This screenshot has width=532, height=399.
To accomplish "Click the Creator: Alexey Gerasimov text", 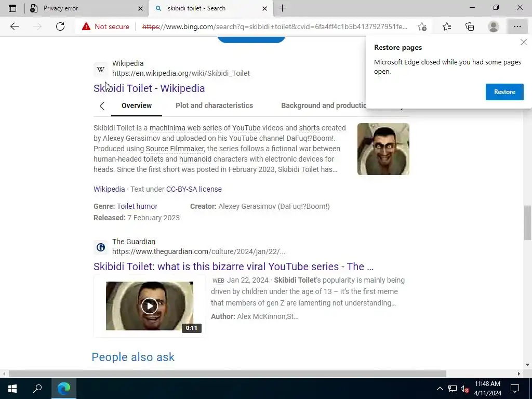I will point(260,206).
